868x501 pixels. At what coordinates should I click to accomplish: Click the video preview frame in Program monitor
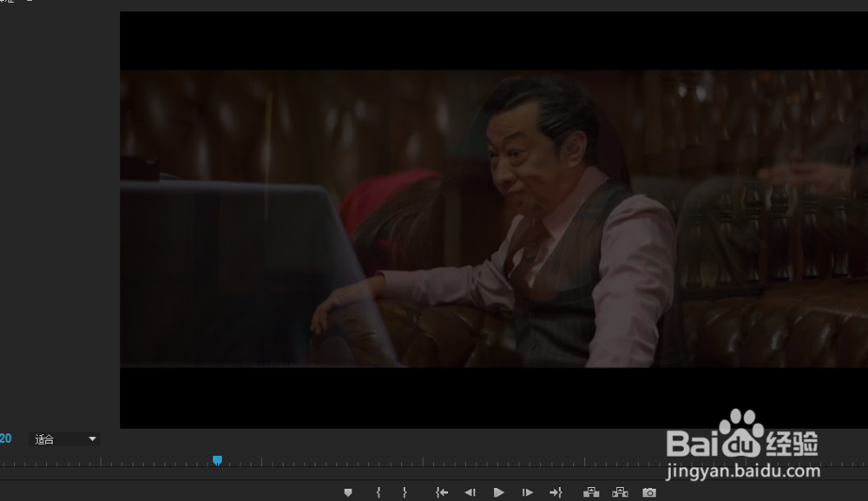point(494,219)
